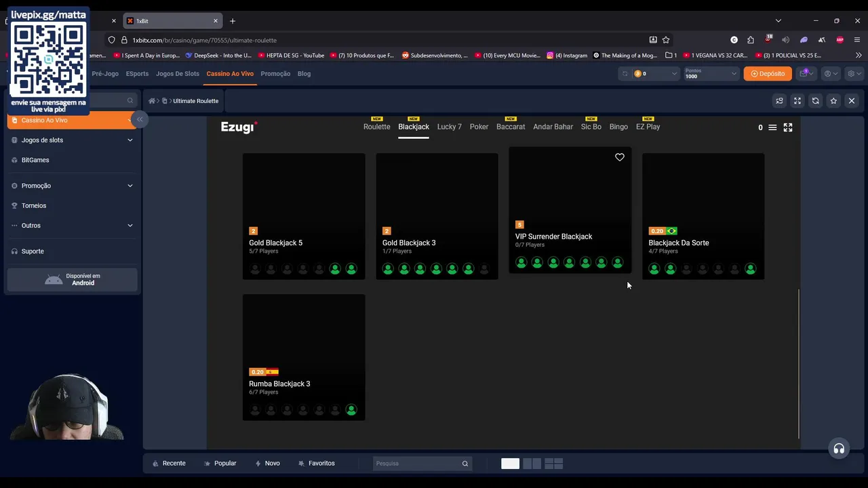Open Rumba Blackjack 3 table
This screenshot has height=488, width=868.
click(304, 357)
